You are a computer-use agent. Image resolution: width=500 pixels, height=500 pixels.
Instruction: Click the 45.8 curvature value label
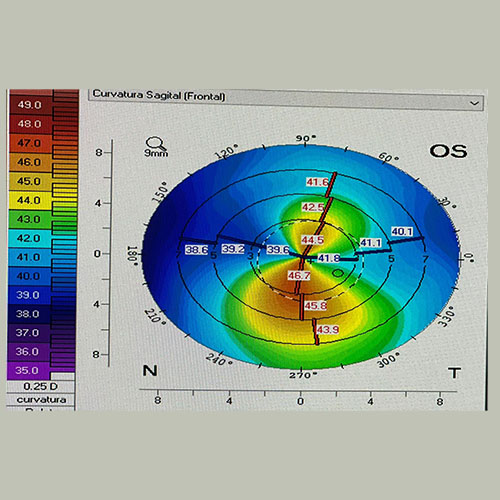point(315,306)
